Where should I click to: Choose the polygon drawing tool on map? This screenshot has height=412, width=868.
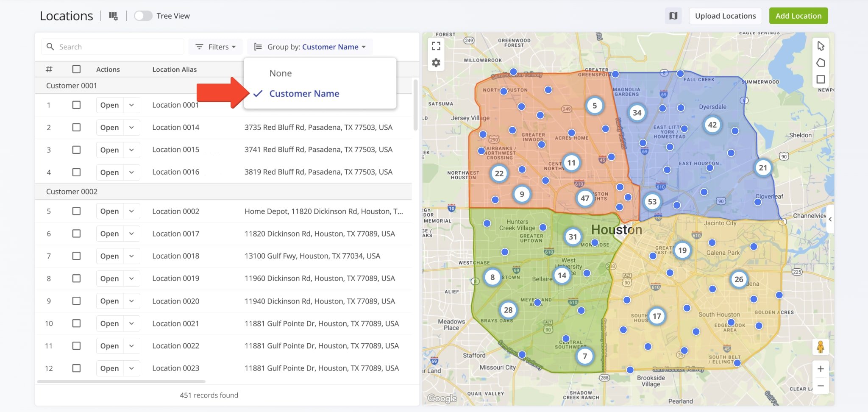coord(821,63)
